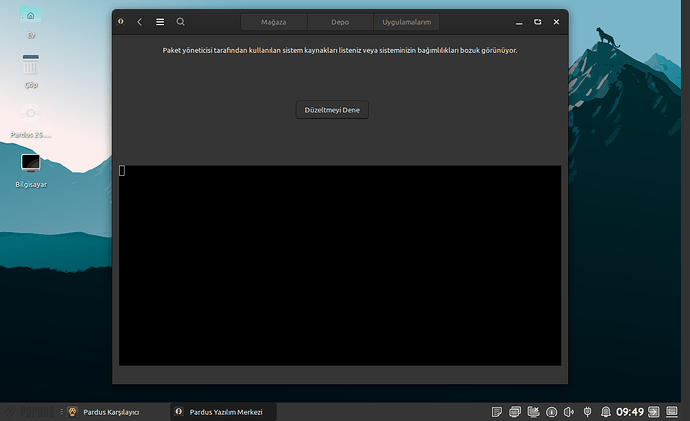Open the Çöp trash desktop icon

[x=31, y=66]
